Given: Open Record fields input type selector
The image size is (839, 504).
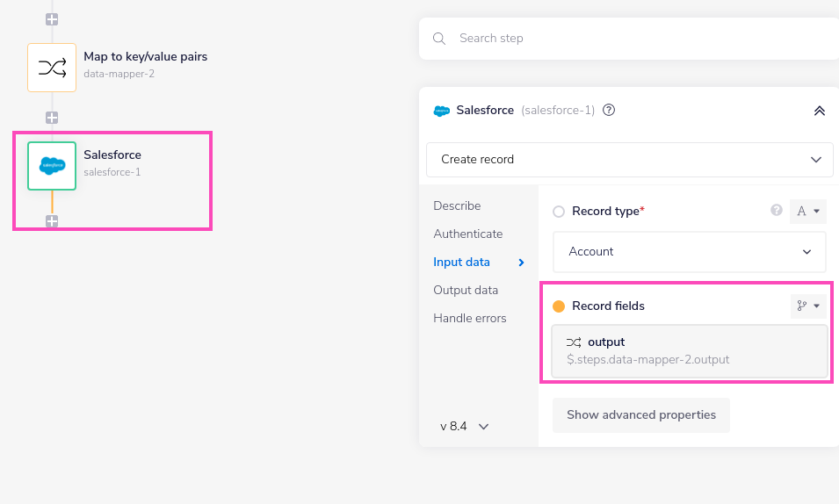Looking at the screenshot, I should click(808, 306).
